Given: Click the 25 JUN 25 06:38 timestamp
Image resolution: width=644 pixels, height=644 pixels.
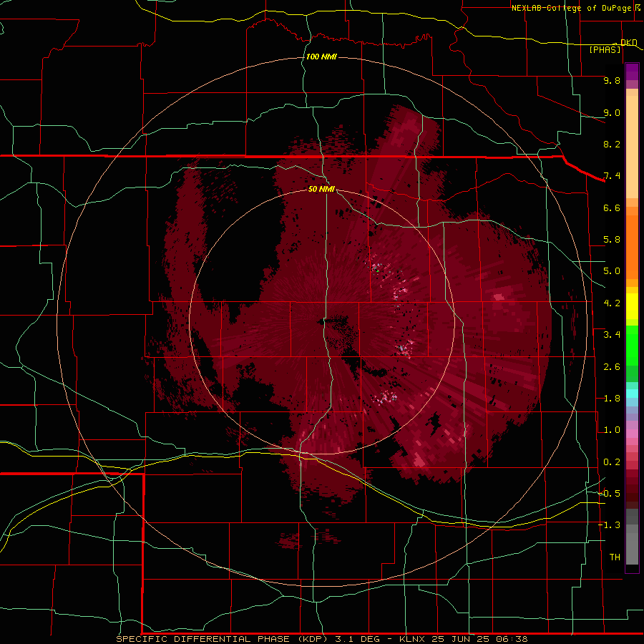Looking at the screenshot, I should 479,639.
